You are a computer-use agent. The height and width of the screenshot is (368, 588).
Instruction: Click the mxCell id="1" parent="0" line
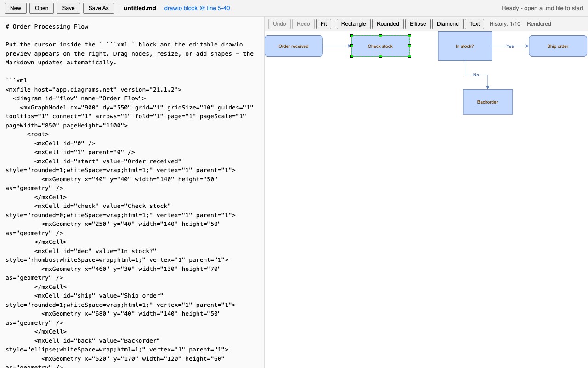[85, 152]
